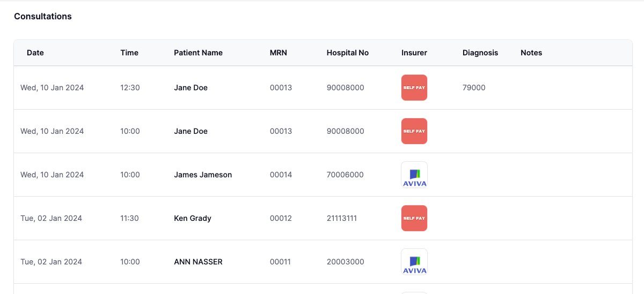Click date Wed, 10 Jan 2024 in James Jameson row
Image resolution: width=644 pixels, height=294 pixels.
52,175
